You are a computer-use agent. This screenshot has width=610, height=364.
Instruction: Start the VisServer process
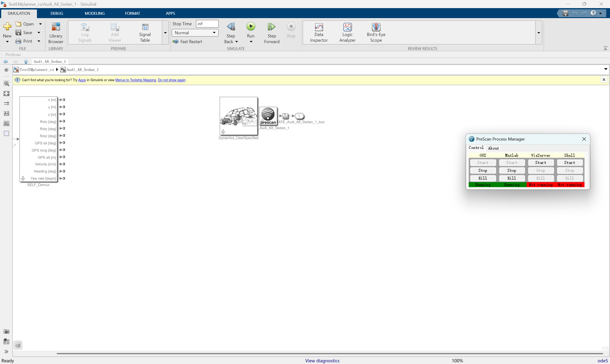coord(541,163)
